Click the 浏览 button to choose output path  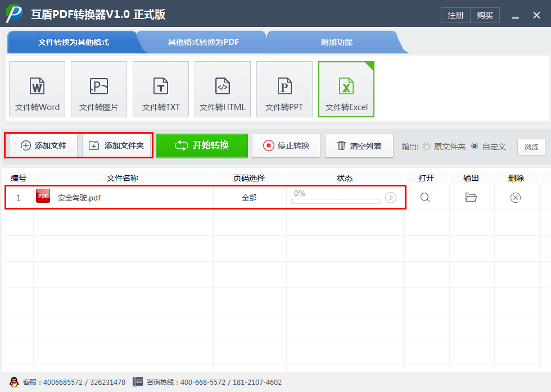pos(531,147)
